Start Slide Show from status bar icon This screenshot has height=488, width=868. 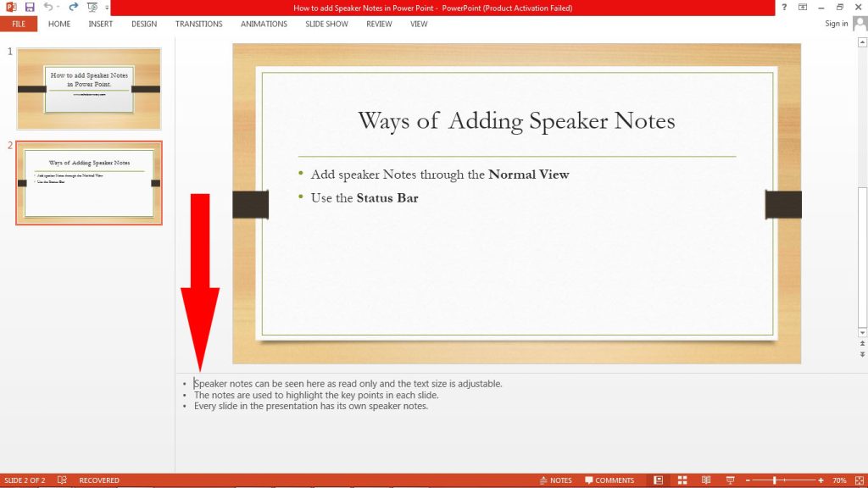[x=731, y=480]
